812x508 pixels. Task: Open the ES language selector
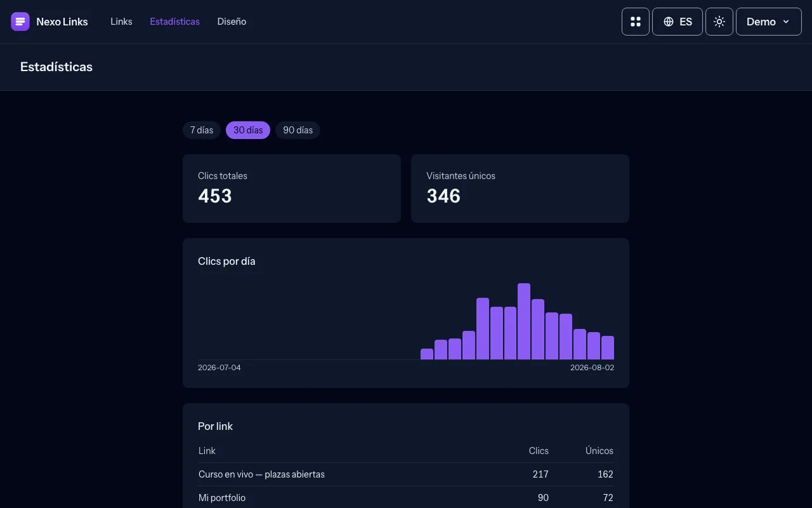point(678,22)
